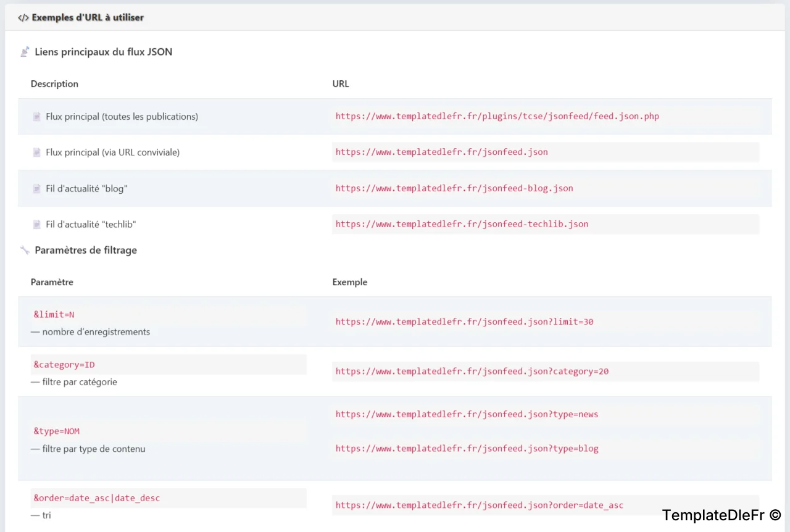Select the jsonfeed-techlib.json URL

coord(462,224)
